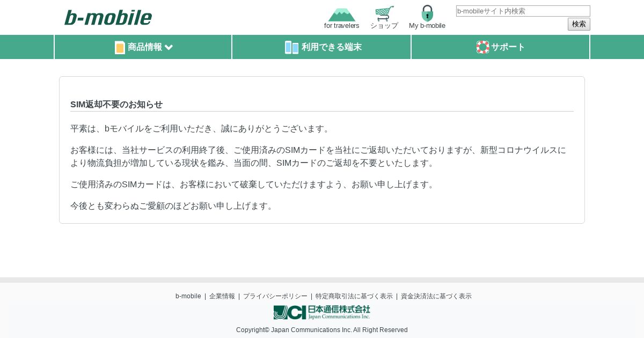
Task: Click the 検索 search button
Action: click(579, 24)
